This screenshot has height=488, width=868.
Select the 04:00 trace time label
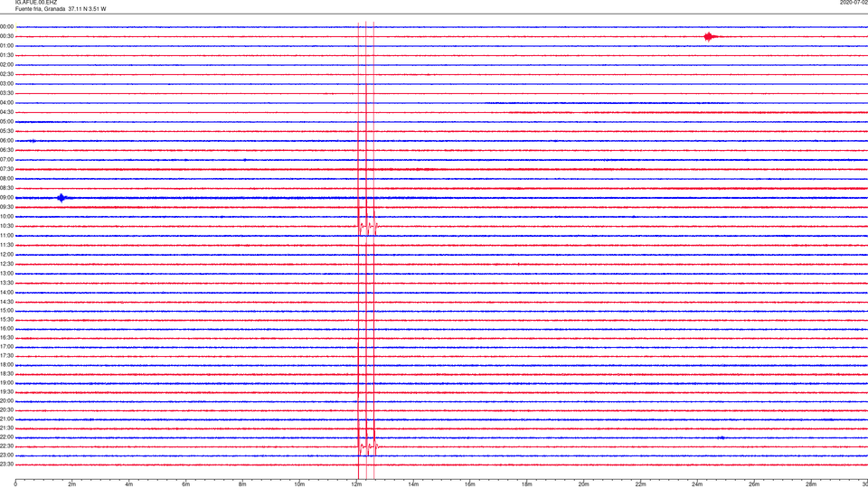(x=6, y=103)
